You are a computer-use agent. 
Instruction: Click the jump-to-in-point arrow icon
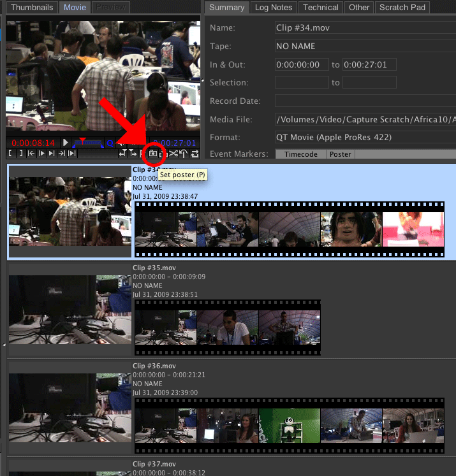tap(31, 154)
